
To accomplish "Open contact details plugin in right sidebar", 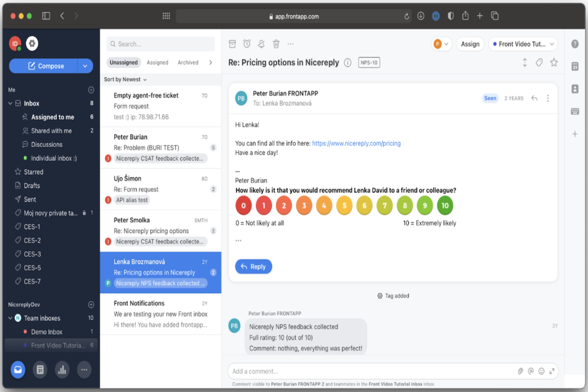I will (575, 89).
